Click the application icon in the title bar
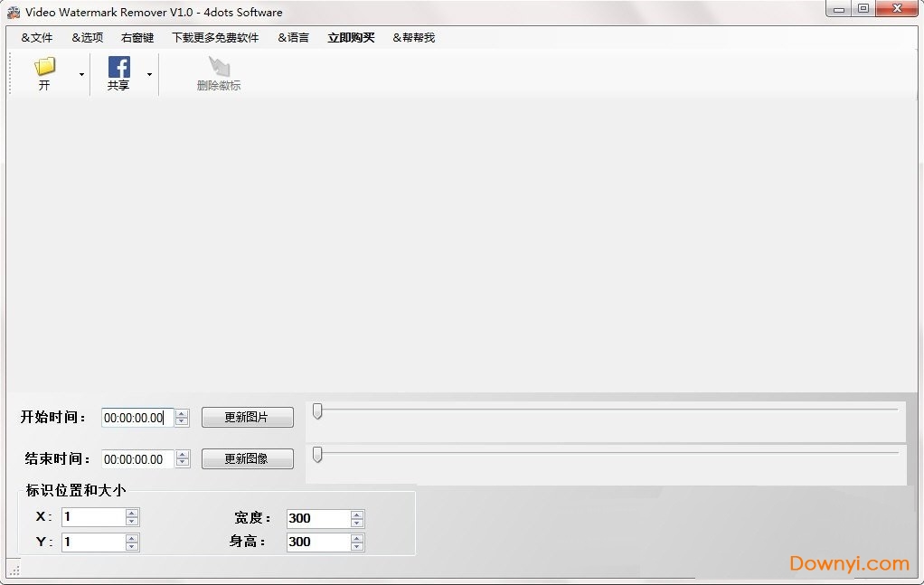Viewport: 924px width, 585px height. (x=13, y=12)
